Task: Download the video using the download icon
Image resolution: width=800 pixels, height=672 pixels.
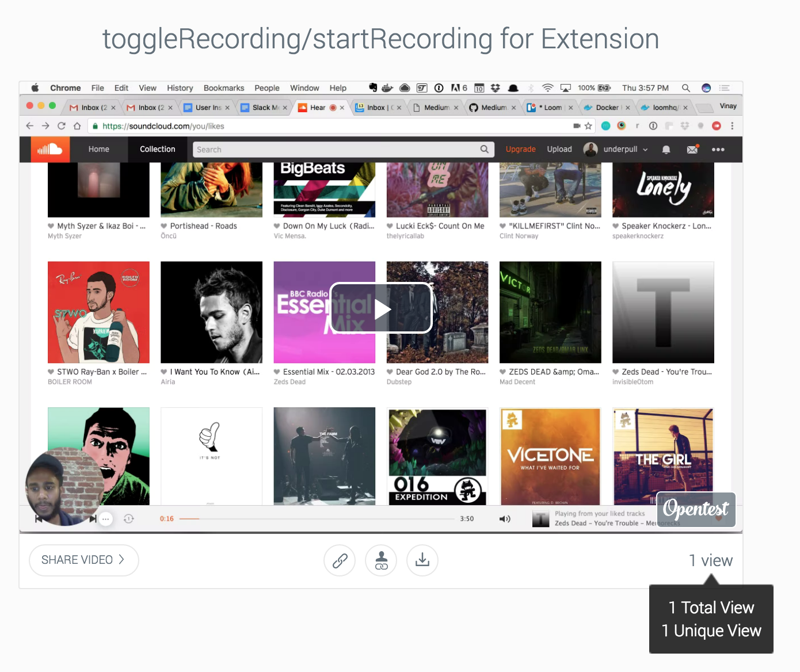Action: click(422, 560)
